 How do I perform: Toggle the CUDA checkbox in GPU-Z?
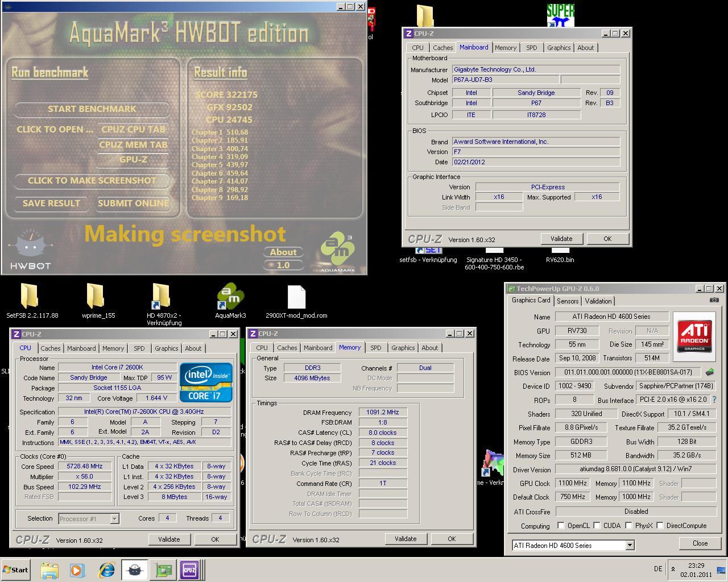coord(597,526)
